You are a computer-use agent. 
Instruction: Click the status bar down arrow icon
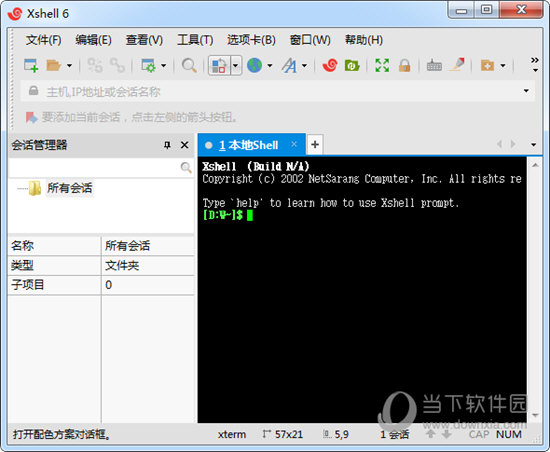point(446,434)
